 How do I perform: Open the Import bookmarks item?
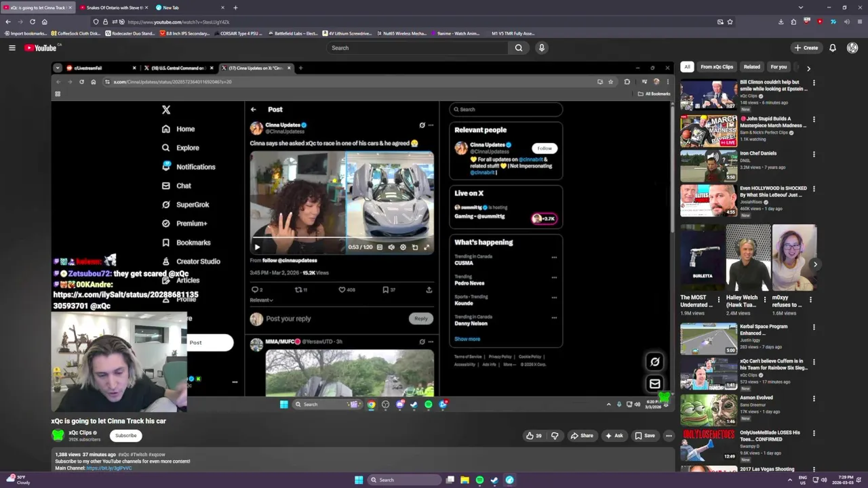click(x=24, y=33)
